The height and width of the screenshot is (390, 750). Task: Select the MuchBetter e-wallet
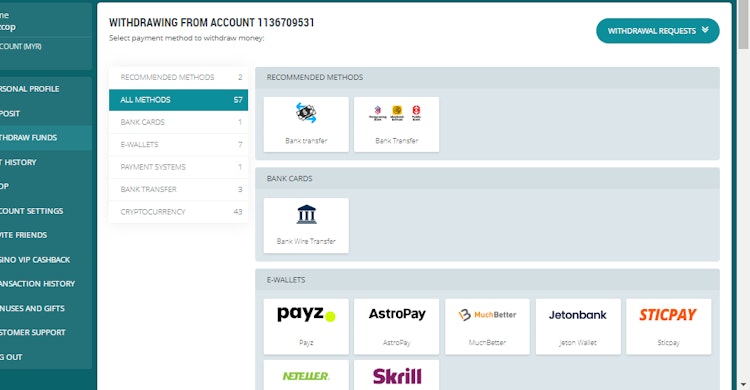(487, 326)
